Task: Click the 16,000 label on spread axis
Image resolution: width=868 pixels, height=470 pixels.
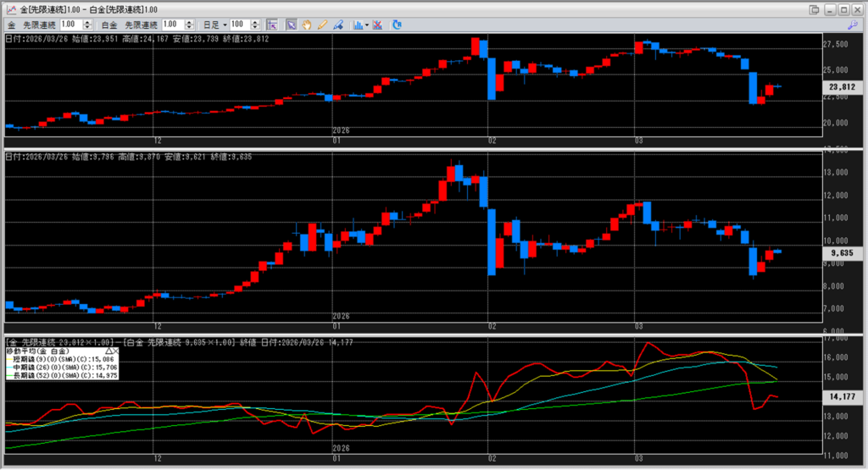Action: tap(835, 357)
